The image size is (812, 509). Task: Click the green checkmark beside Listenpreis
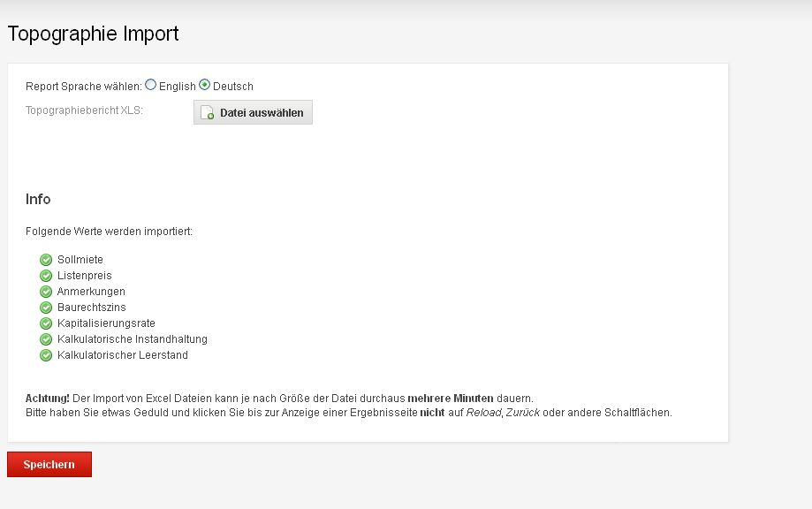pyautogui.click(x=46, y=276)
